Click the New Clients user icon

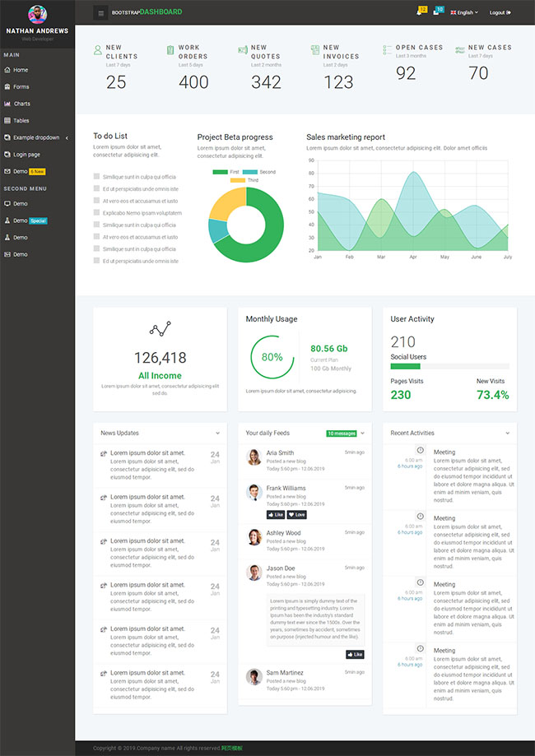click(98, 51)
